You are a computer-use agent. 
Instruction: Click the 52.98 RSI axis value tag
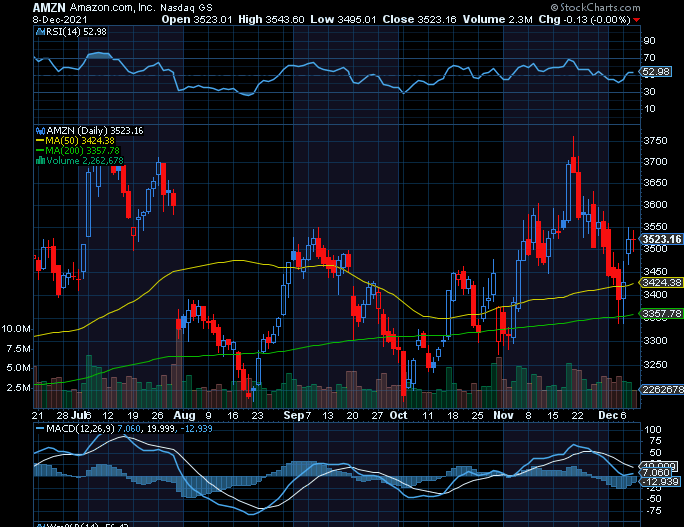(x=657, y=72)
